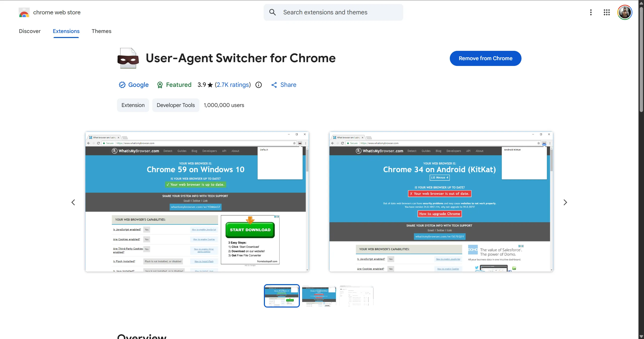Open the Extensions section
Image resolution: width=644 pixels, height=339 pixels.
point(66,31)
